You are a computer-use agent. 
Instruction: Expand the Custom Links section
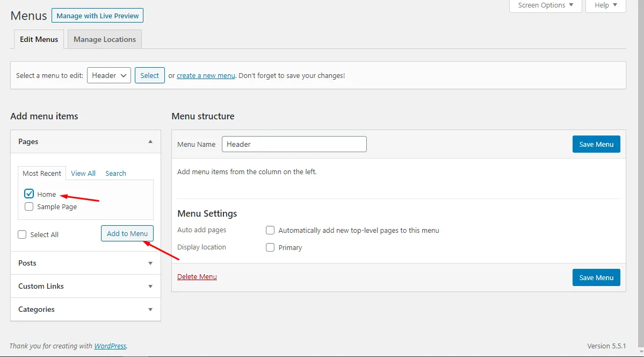150,286
